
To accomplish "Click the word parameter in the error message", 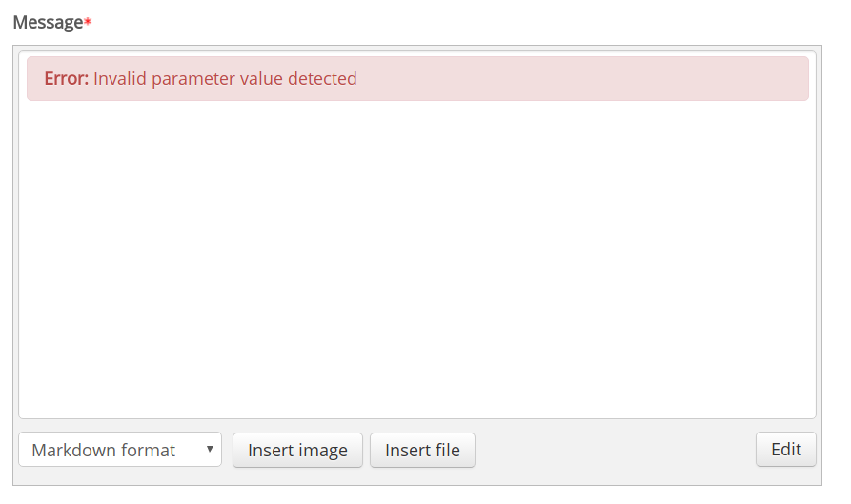I will click(x=193, y=80).
